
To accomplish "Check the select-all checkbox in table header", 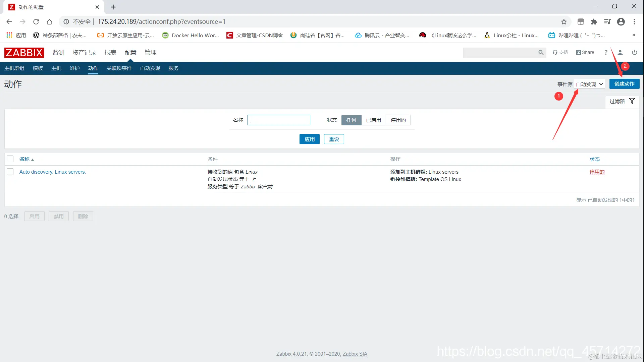I will point(10,159).
